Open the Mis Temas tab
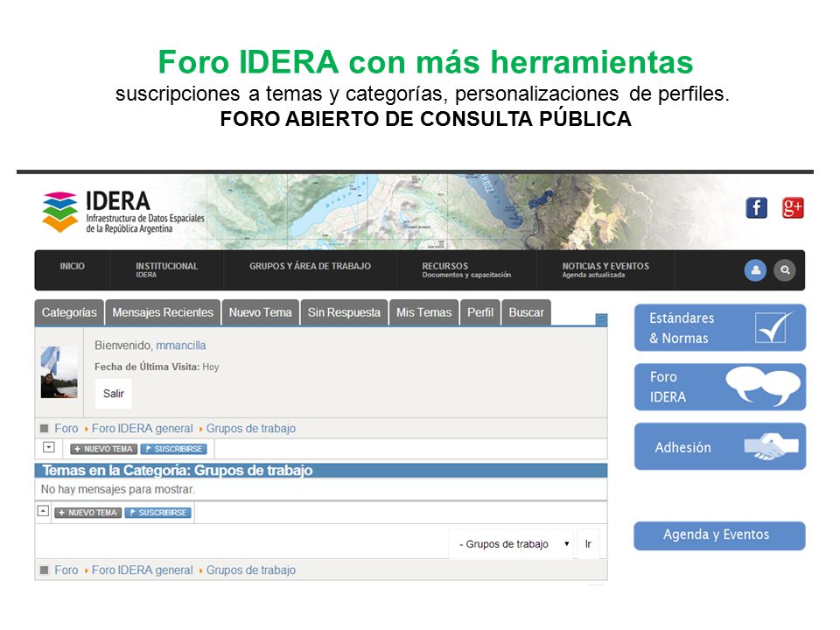Screen dimensions: 840x630 click(423, 313)
